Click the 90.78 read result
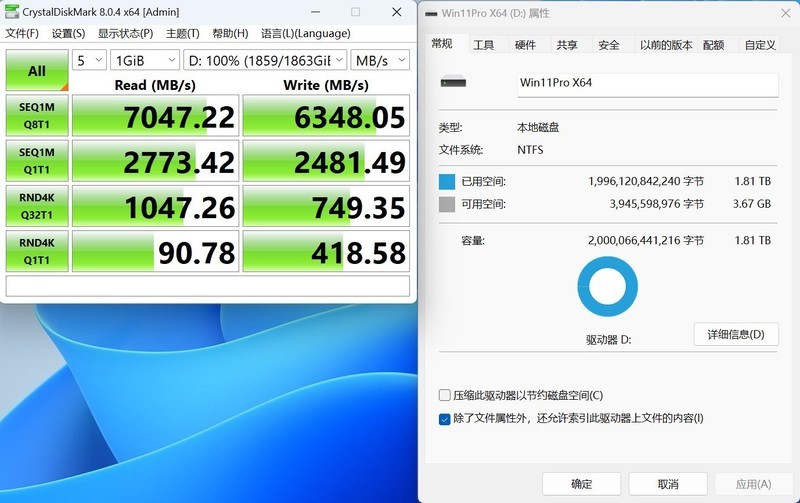Viewport: 800px width, 503px height. 155,251
